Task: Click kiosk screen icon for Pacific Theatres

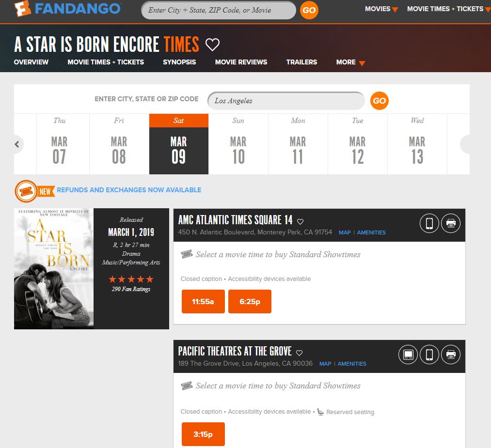Action: click(408, 355)
